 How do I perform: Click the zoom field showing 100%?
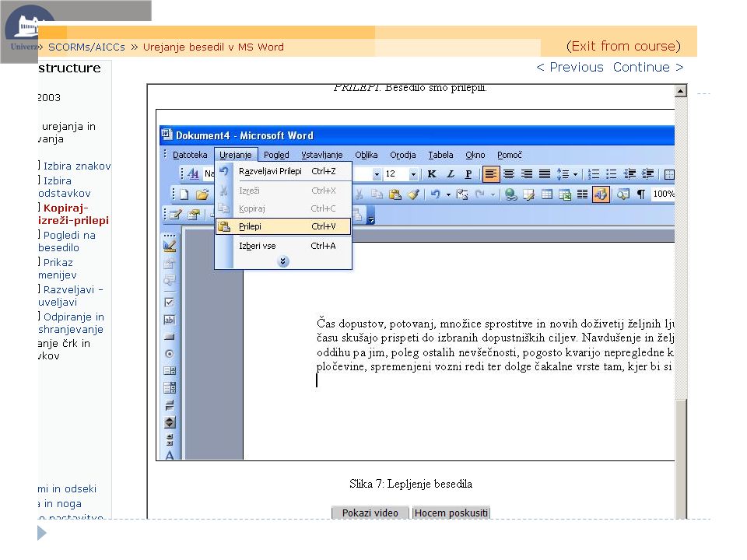click(x=663, y=194)
